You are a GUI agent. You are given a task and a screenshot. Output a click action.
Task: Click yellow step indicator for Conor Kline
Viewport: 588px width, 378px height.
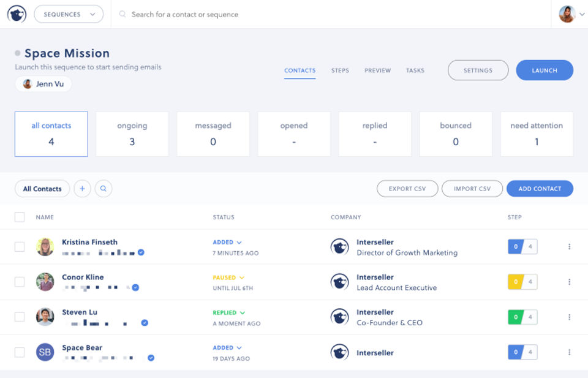click(x=522, y=282)
